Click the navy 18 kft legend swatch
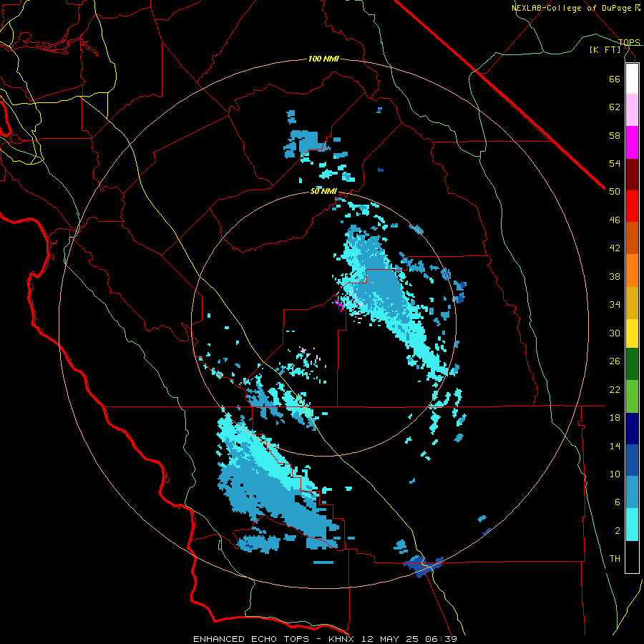Screen dimensions: 644x644 coord(632,429)
